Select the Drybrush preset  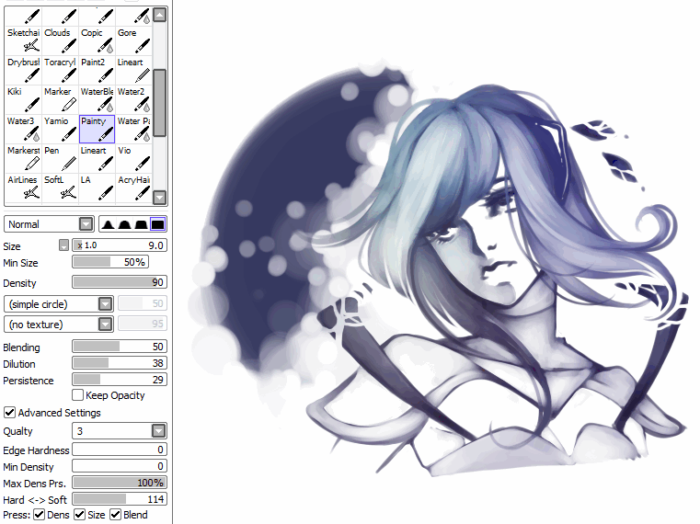tap(23, 70)
